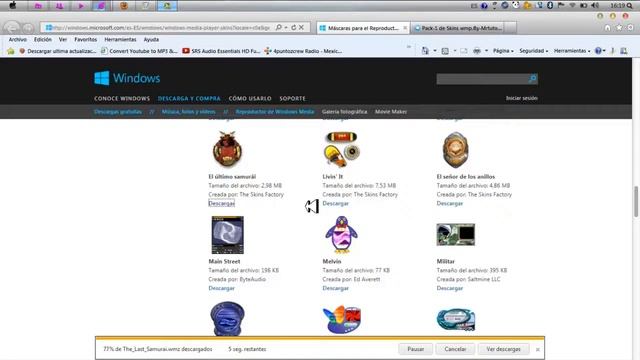Viewport: 640px width, 360px height.
Task: Click the magnifier icon in the address bar
Action: 278,27
